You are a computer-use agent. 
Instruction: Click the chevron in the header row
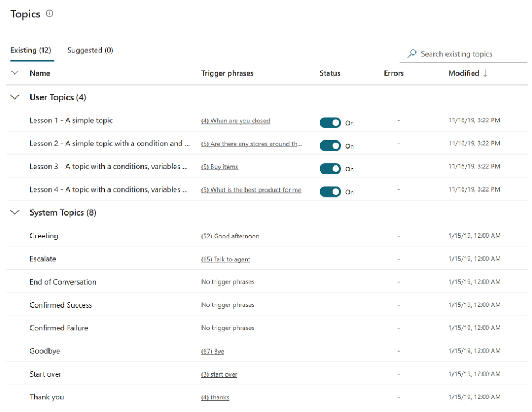(15, 73)
